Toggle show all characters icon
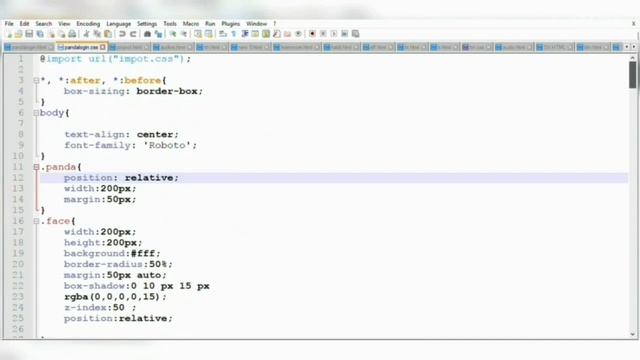Screen dimensions: 640x360 coord(234,34)
